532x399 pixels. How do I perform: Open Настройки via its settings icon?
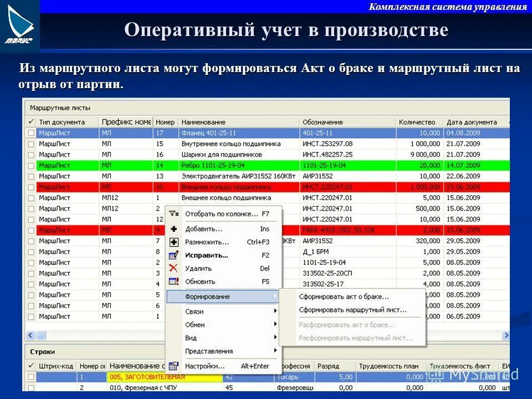[175, 366]
